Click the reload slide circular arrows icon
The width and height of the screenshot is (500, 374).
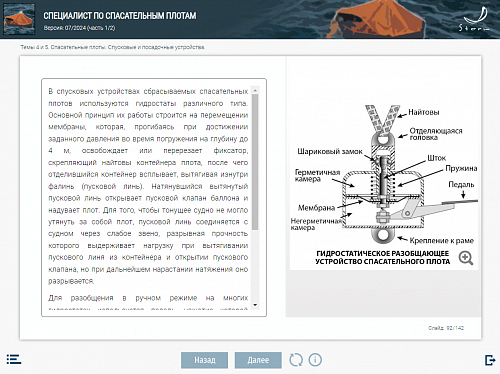[296, 360]
